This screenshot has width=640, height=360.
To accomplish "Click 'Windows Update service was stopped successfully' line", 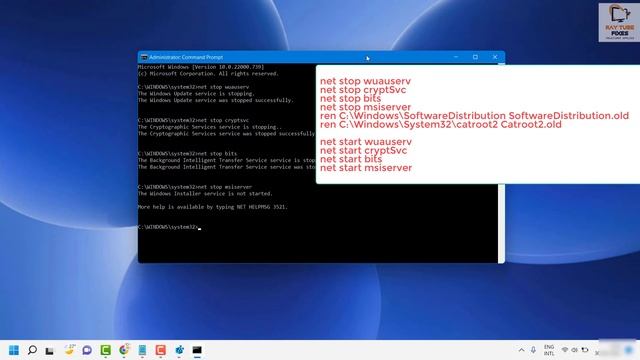I will [x=216, y=100].
